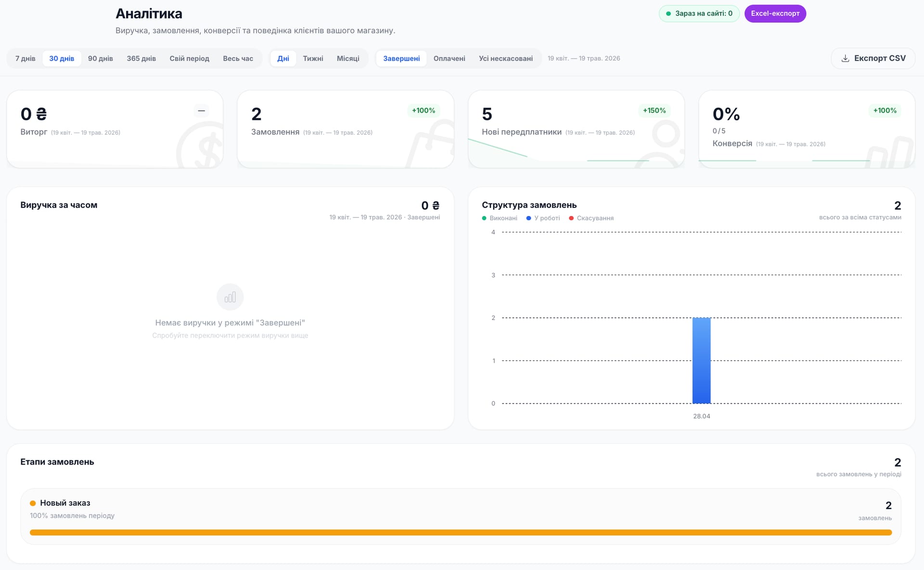Switch to the 90 днів period

101,58
